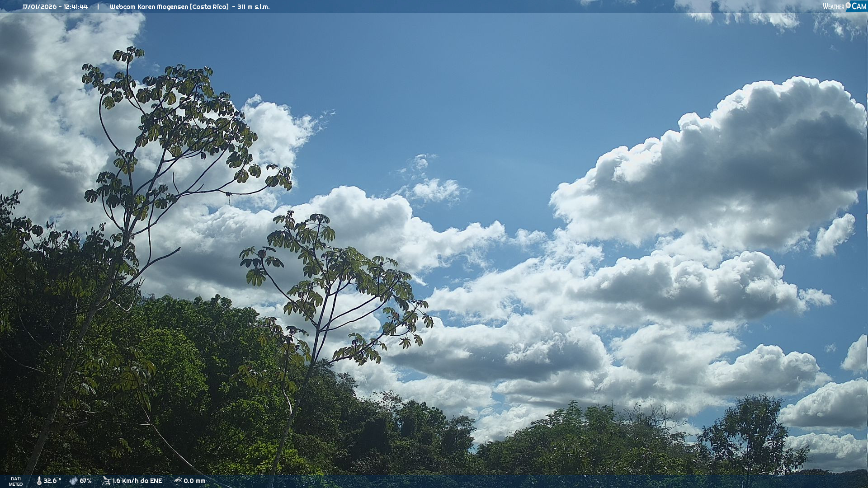Click the camera lens icon in WeatherCam logo

pos(848,5)
